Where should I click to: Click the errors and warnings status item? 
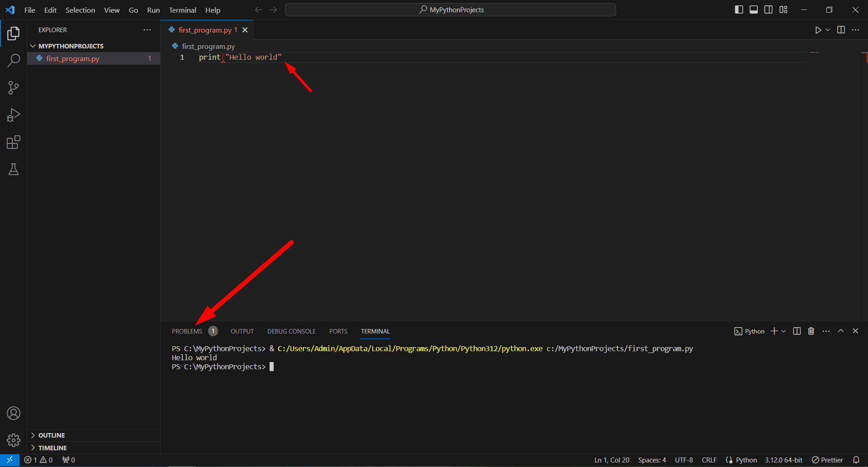pyautogui.click(x=38, y=460)
